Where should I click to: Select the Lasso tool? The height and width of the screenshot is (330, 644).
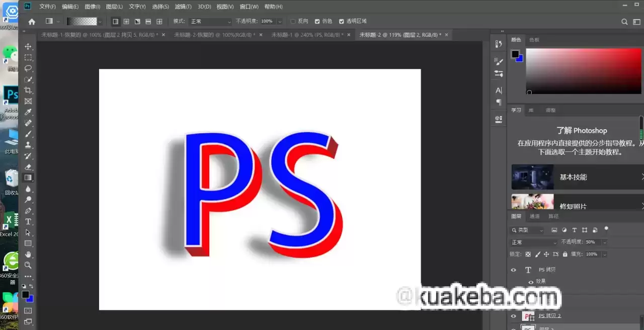pyautogui.click(x=28, y=68)
